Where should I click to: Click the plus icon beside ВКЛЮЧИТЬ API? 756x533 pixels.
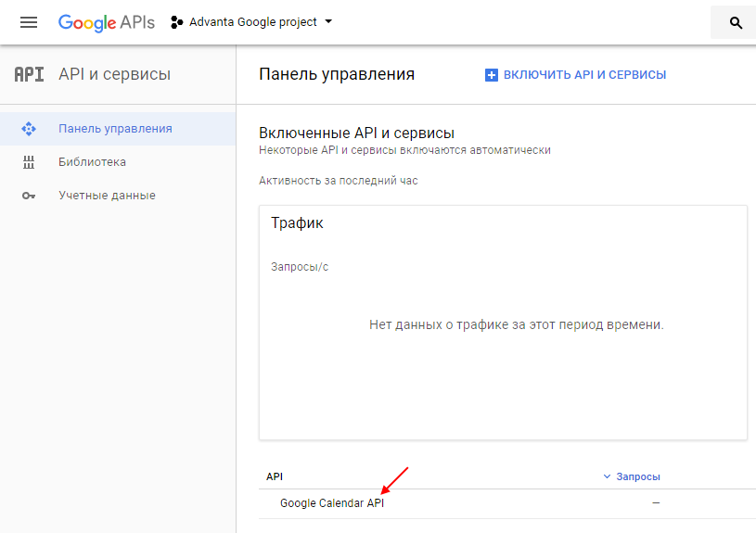[492, 75]
